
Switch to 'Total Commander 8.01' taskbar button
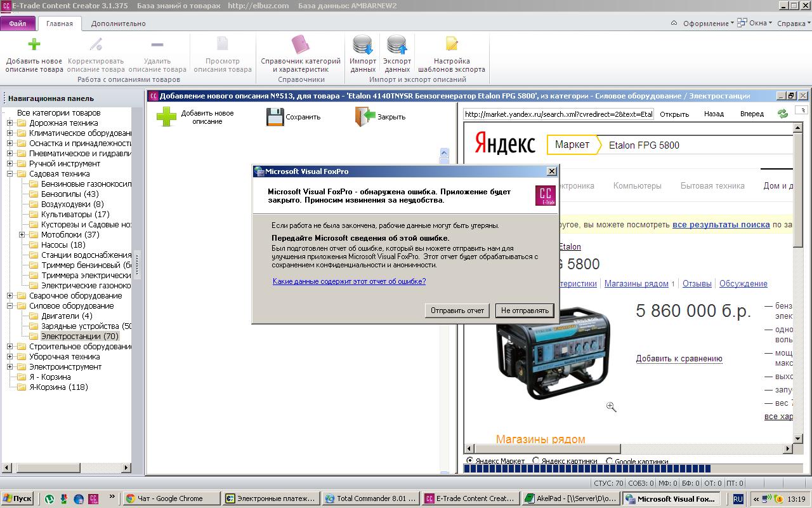click(370, 499)
